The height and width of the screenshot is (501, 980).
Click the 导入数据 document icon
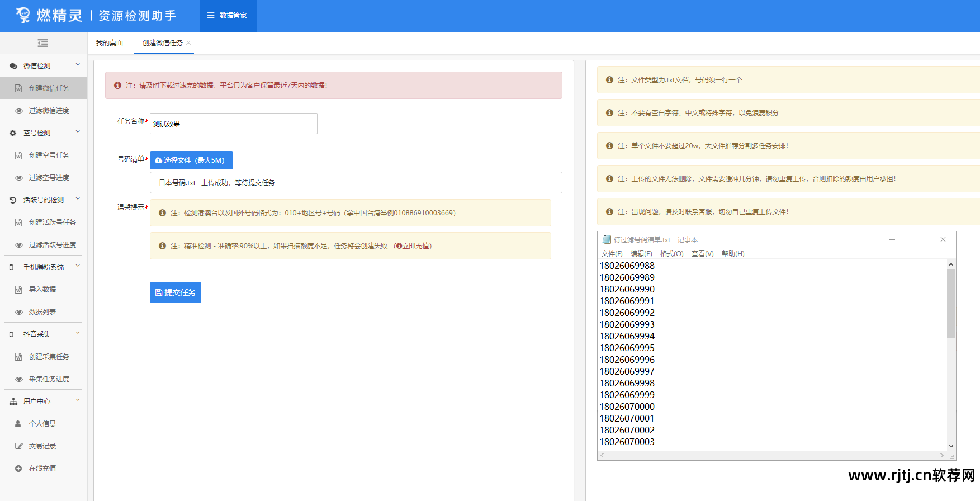pos(18,290)
